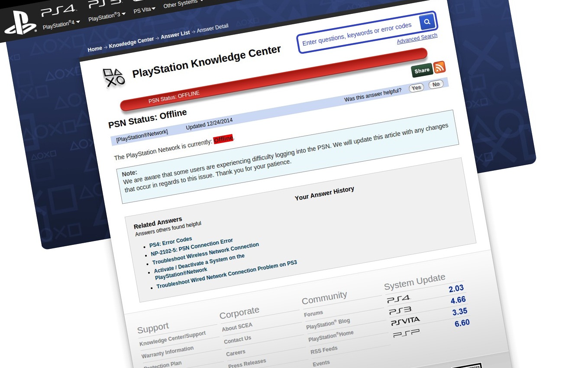Mark the answer helpful with Yes
Image resolution: width=588 pixels, height=368 pixels.
click(x=416, y=87)
